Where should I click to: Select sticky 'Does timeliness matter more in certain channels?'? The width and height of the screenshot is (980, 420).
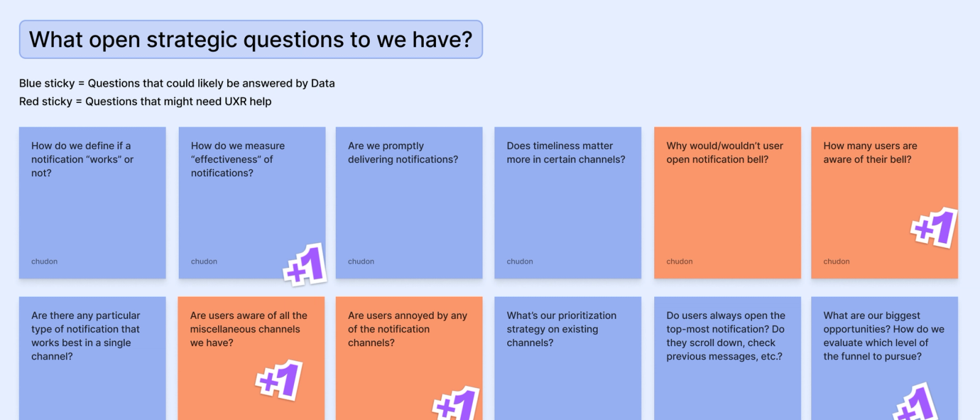pos(568,203)
